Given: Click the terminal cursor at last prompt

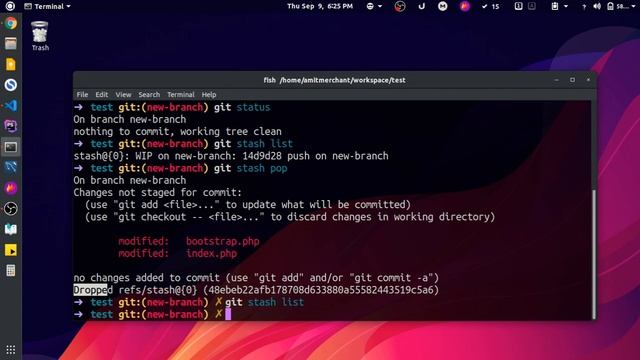Looking at the screenshot, I should 228,314.
